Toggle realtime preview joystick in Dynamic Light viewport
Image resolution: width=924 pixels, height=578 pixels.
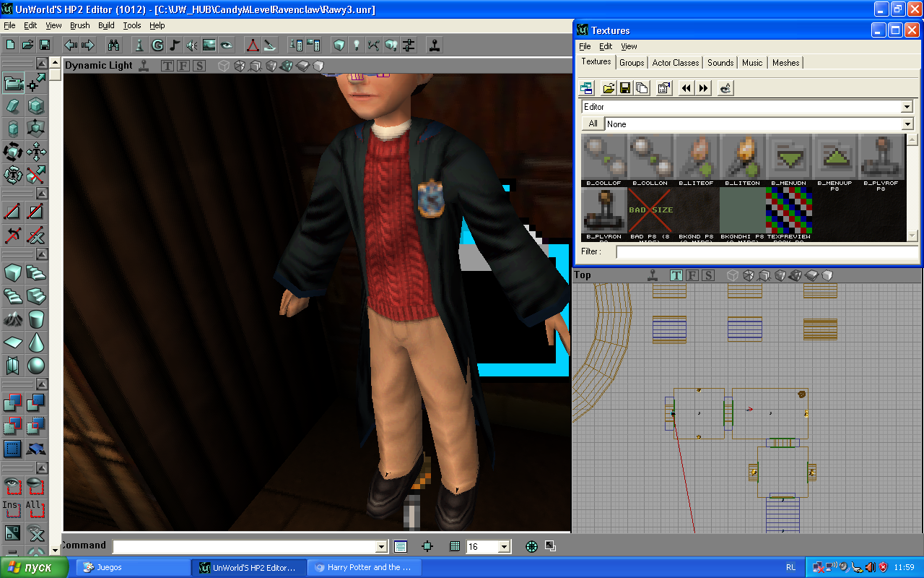pos(144,65)
